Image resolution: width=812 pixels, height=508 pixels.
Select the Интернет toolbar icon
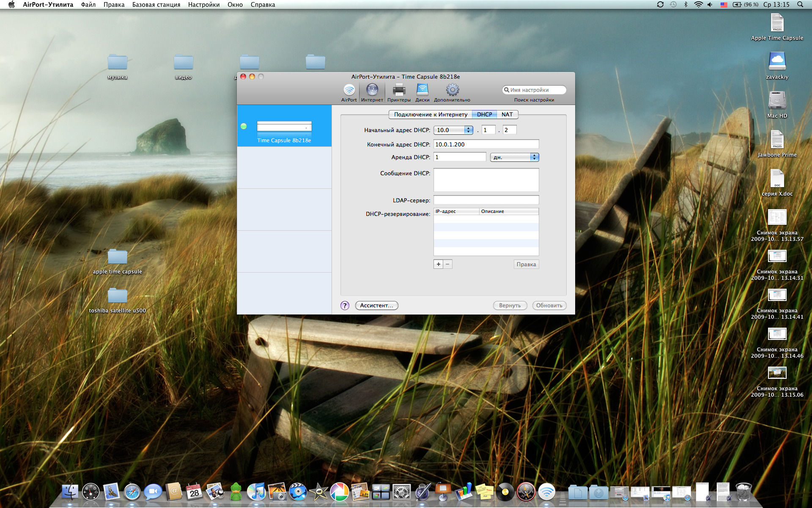pos(372,93)
